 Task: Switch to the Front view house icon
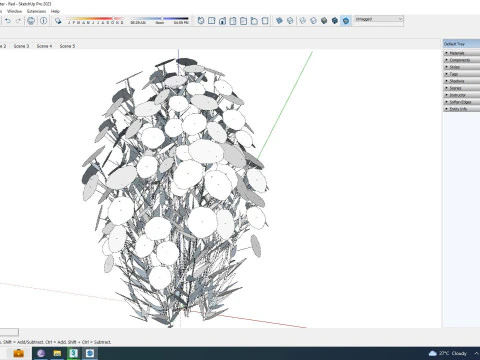[222, 21]
